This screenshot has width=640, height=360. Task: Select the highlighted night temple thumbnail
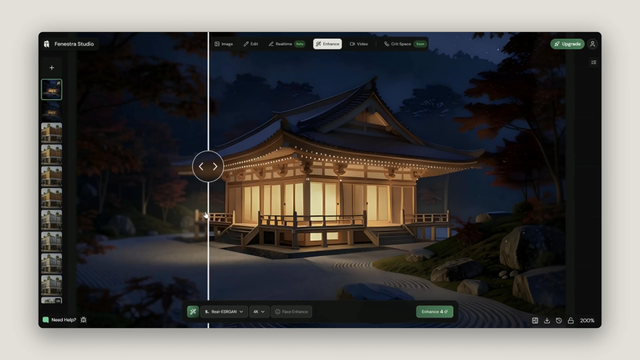coord(51,89)
